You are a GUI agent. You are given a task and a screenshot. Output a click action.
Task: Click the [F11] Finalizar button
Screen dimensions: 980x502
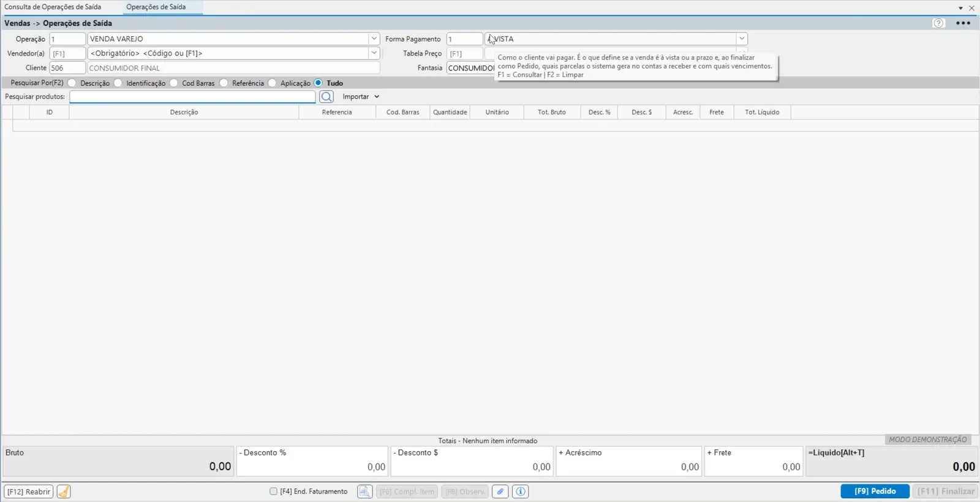945,491
